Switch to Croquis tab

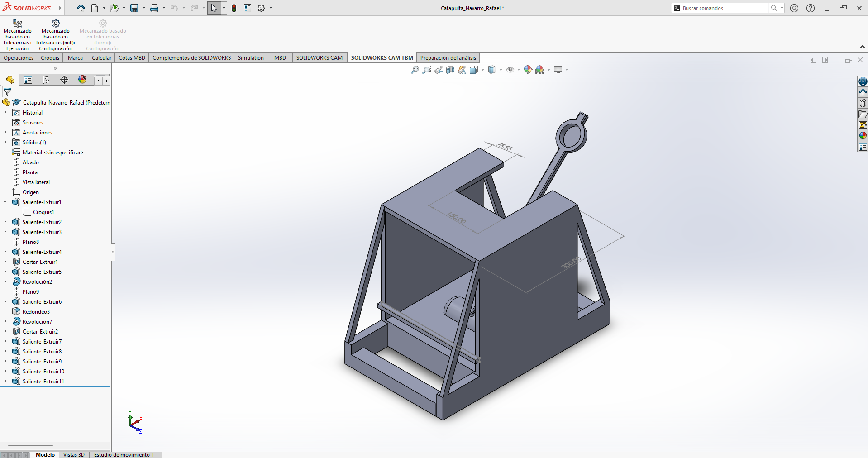[50, 58]
